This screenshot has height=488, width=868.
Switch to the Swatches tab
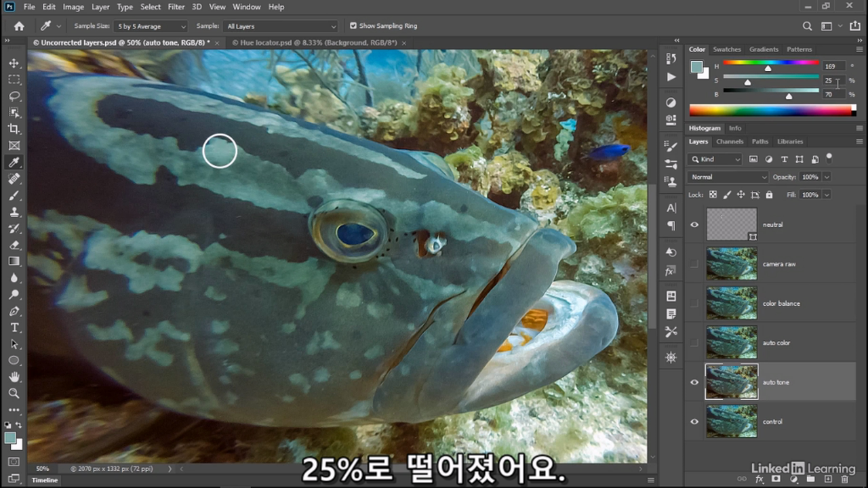[x=727, y=49]
